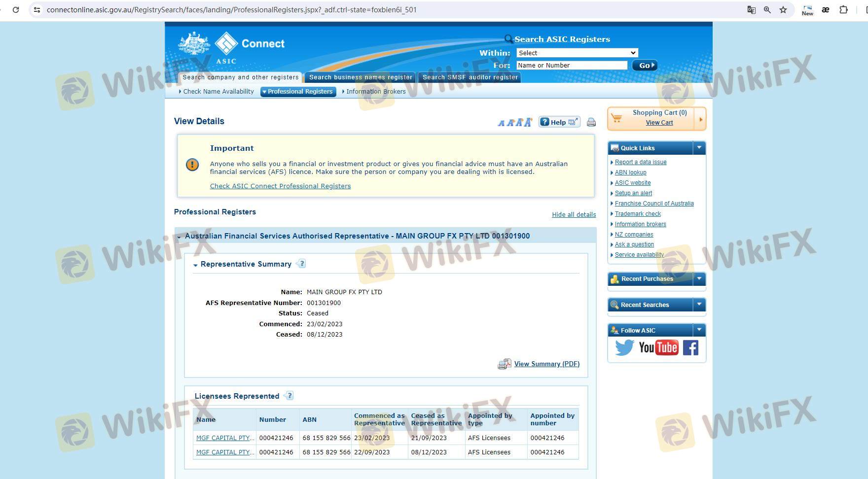
Task: Open ASIC's Facebook page icon
Action: [690, 348]
